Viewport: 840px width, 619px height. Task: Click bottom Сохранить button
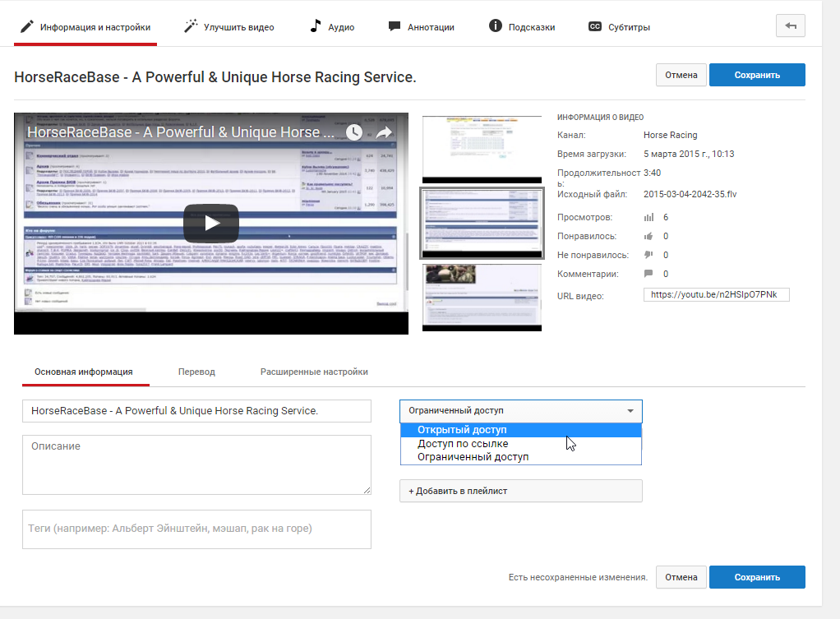757,577
